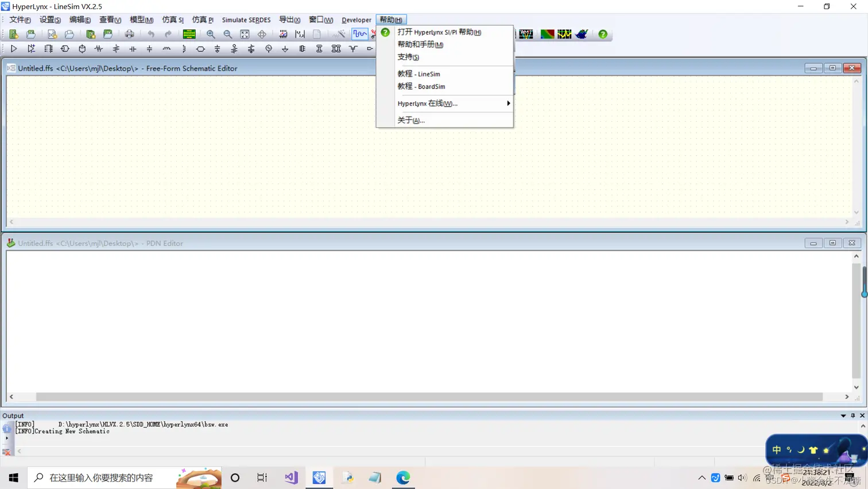
Task: Select 打开 HyperLynx SI/PI 帮助 entry
Action: 445,32
